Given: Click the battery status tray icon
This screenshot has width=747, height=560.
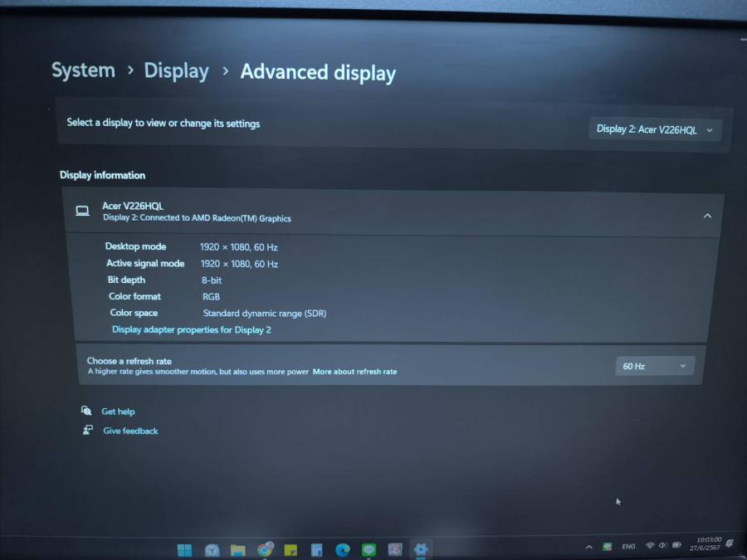Looking at the screenshot, I should tap(676, 544).
